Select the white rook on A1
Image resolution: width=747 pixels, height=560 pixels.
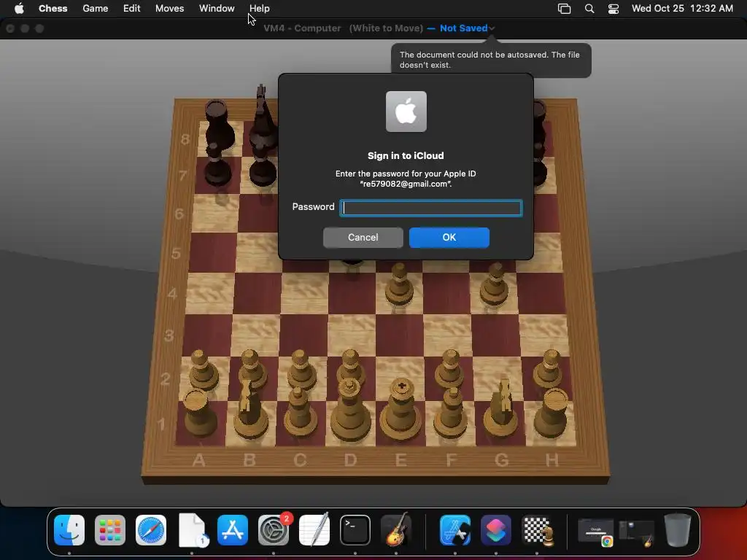click(199, 413)
